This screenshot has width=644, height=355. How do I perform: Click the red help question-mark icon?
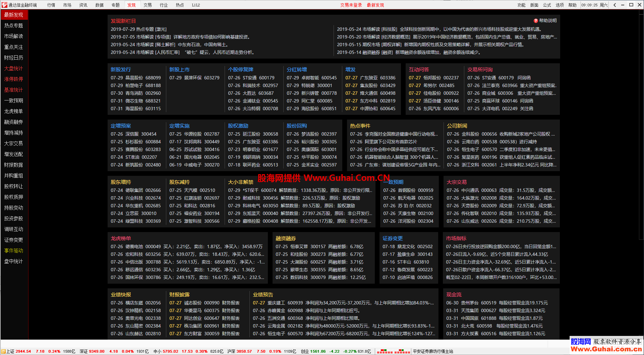pyautogui.click(x=536, y=21)
